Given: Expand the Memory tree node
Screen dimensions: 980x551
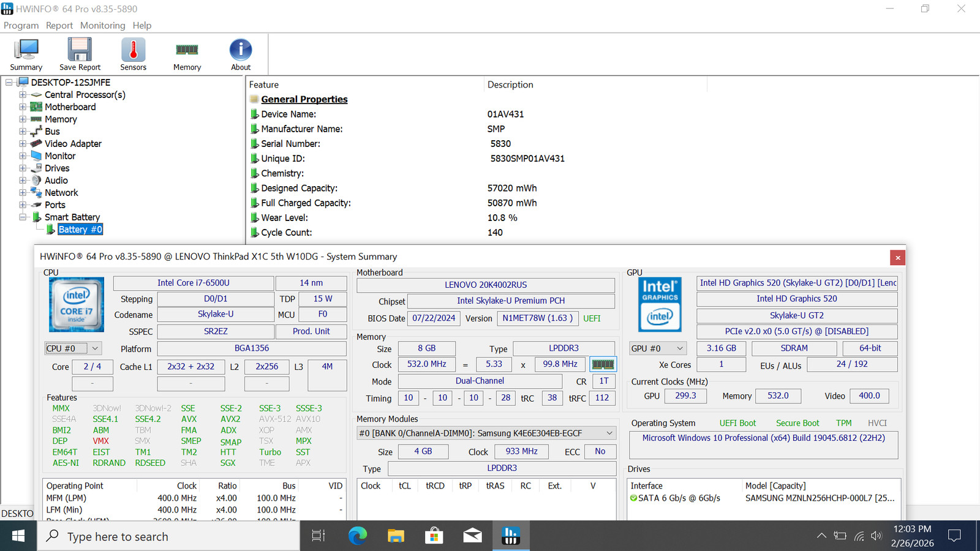Looking at the screenshot, I should (23, 119).
